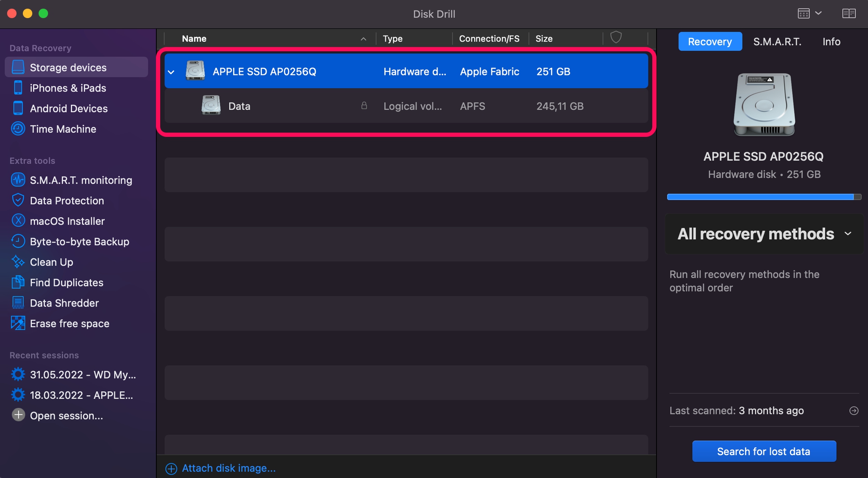Click Attach disk image link

point(229,468)
